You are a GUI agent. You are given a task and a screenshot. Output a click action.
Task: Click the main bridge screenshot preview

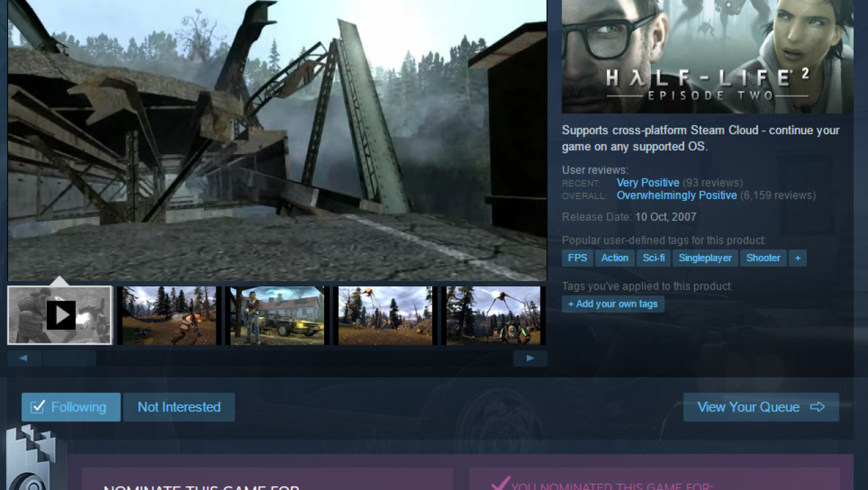(277, 140)
